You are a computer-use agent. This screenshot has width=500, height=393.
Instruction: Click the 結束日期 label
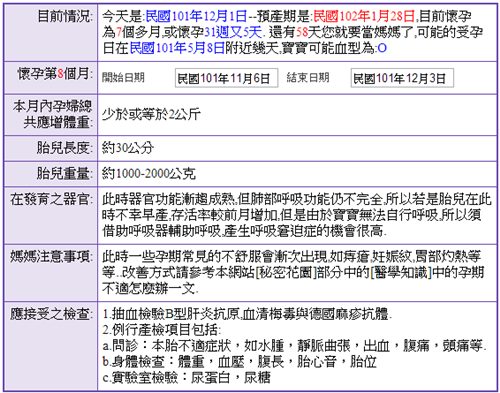308,78
